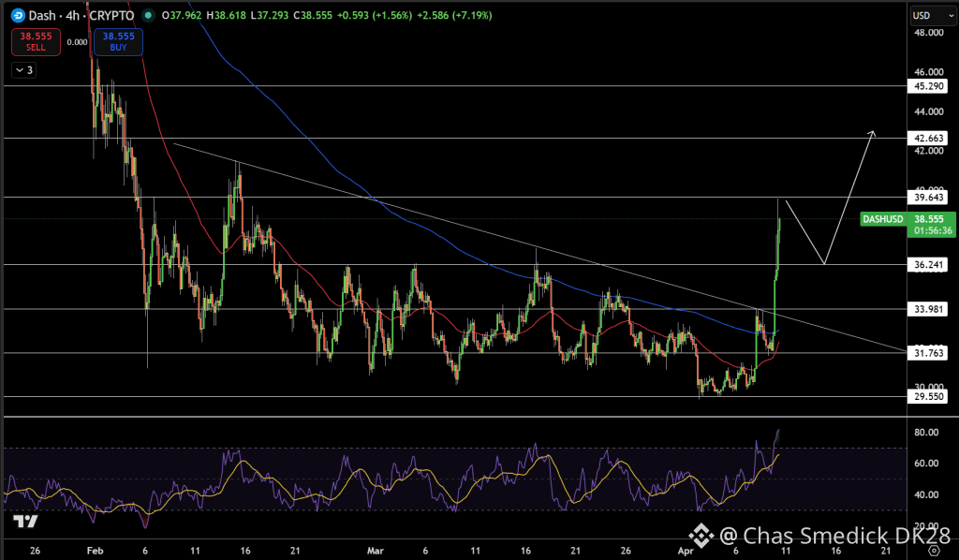
Task: Click the C38.555 close price value
Action: click(x=313, y=15)
